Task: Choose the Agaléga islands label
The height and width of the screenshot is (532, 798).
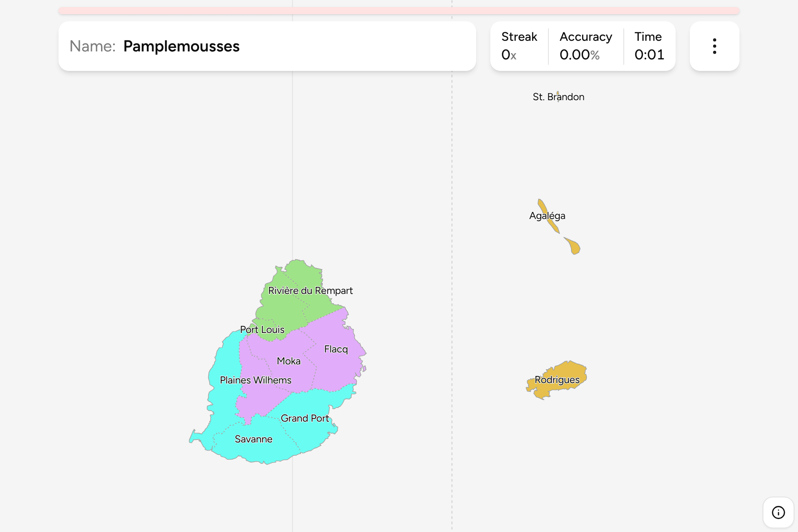Action: 547,216
